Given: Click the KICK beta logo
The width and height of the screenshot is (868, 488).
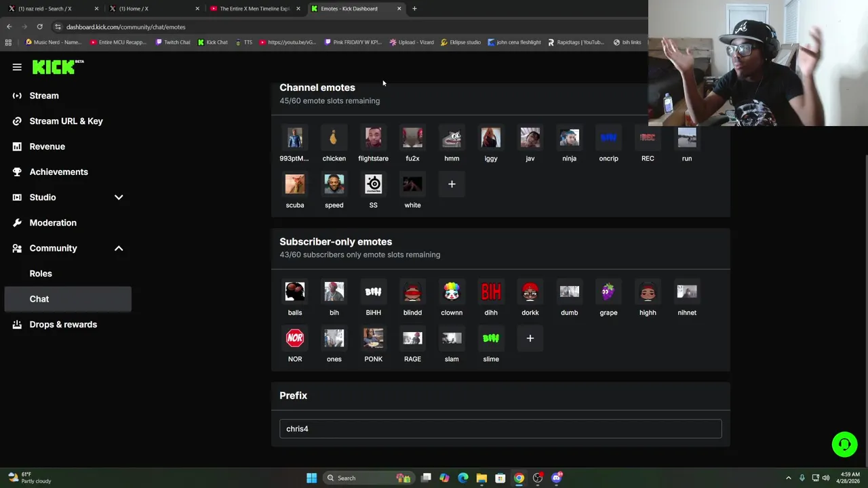Looking at the screenshot, I should click(58, 67).
